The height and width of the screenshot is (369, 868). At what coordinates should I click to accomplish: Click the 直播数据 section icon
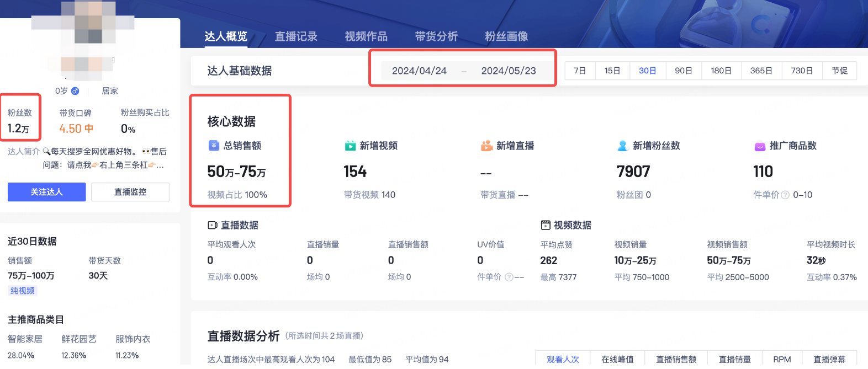point(213,225)
